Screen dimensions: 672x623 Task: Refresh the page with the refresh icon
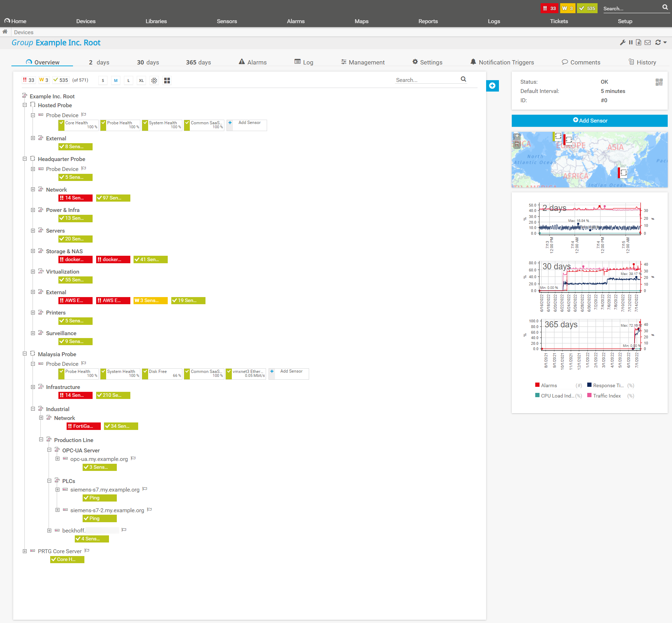tap(657, 42)
